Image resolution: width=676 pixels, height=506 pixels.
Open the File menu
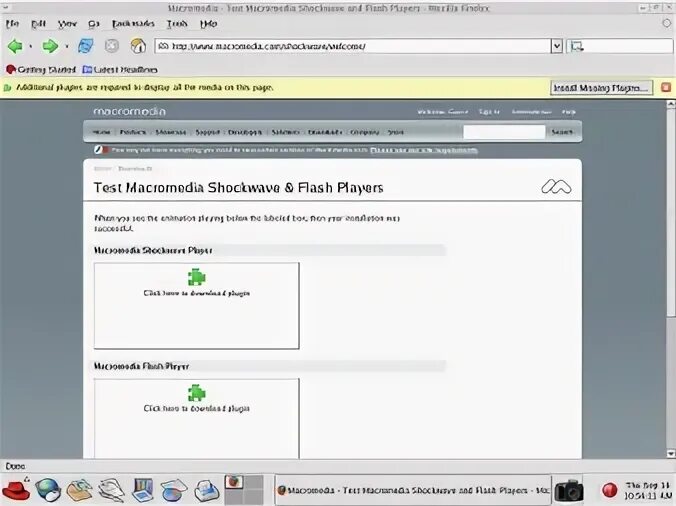pos(12,24)
